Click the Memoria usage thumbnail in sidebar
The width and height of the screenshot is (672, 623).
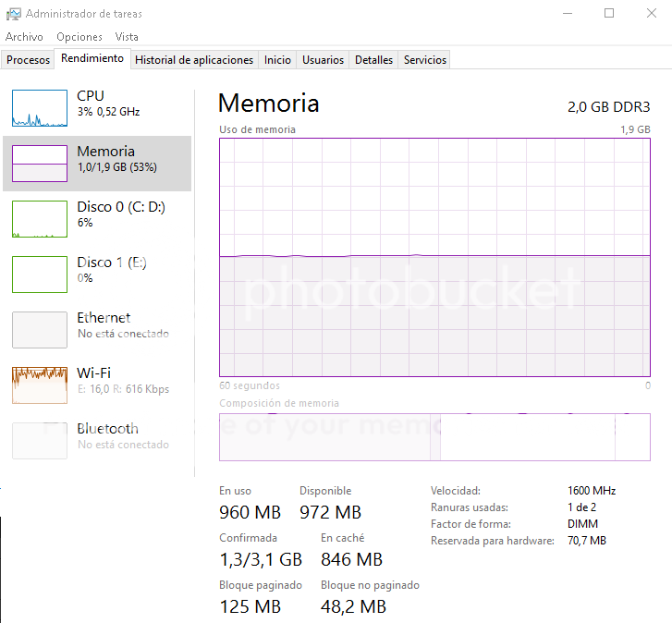40,164
